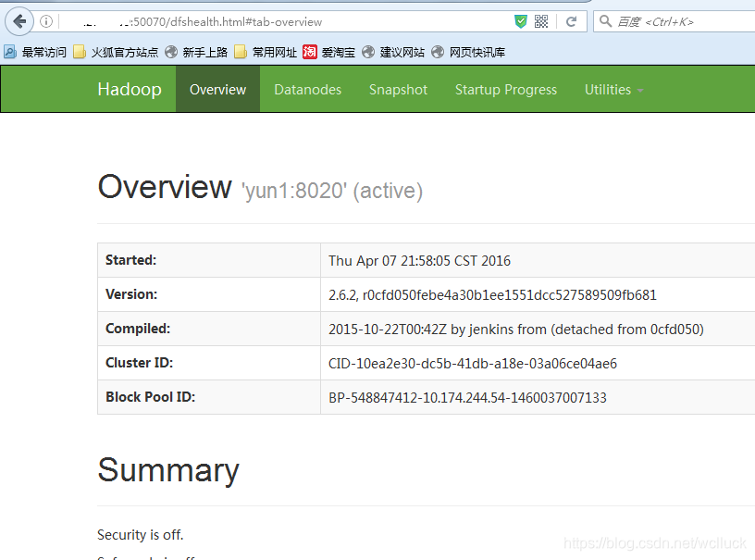Image resolution: width=755 pixels, height=560 pixels.
Task: Expand the Utilities dropdown menu
Action: tap(614, 90)
